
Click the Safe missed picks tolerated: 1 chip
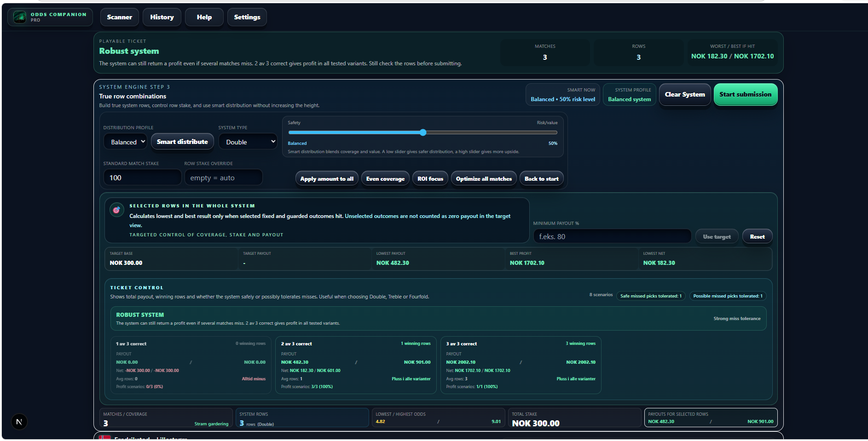pos(651,296)
